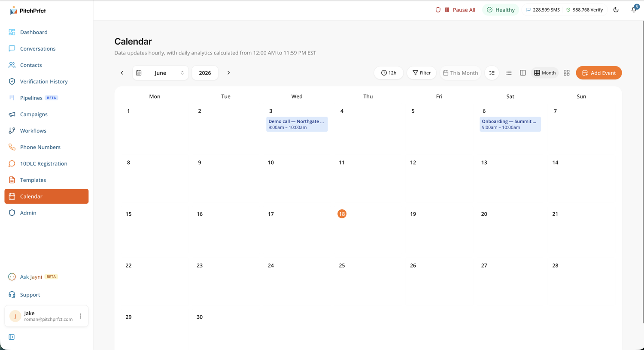Navigate to Campaigns
The width and height of the screenshot is (644, 350).
[46, 114]
